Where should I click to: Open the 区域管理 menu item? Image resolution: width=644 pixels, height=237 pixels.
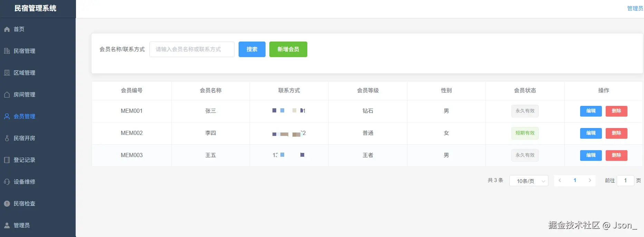(x=38, y=73)
